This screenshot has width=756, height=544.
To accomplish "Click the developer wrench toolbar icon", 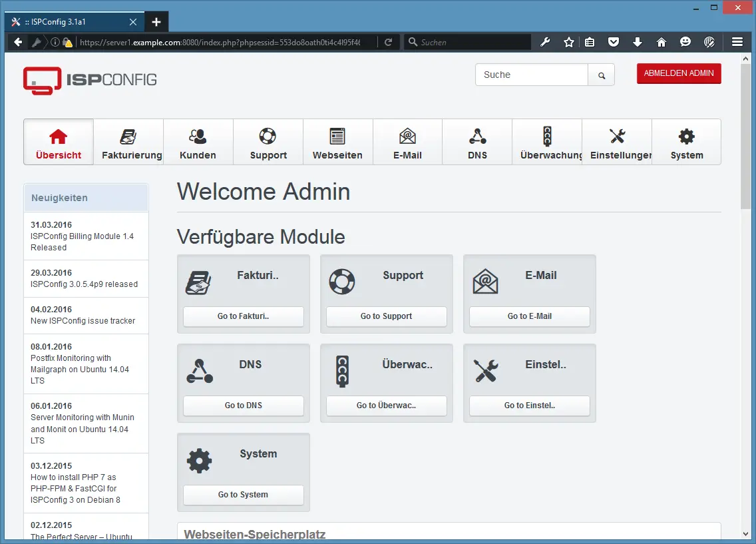I will pyautogui.click(x=545, y=43).
